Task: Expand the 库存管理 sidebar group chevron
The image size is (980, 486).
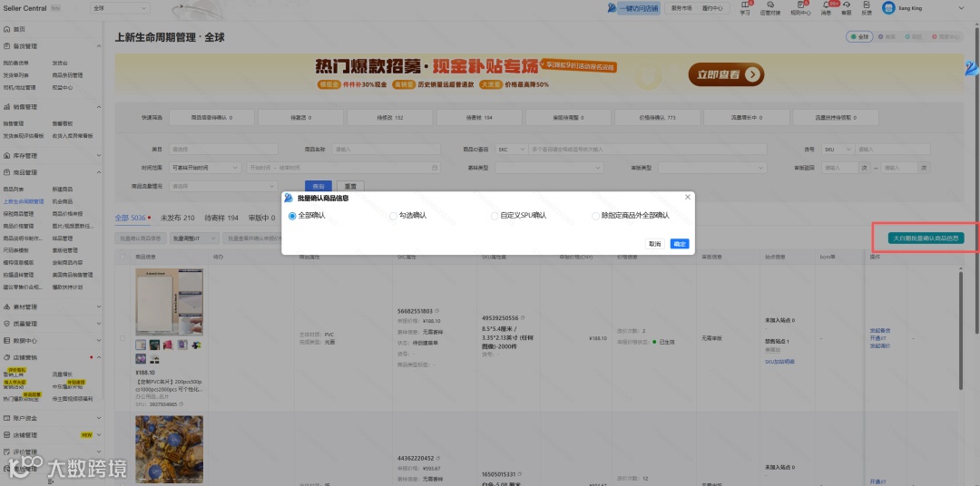Action: click(x=99, y=156)
